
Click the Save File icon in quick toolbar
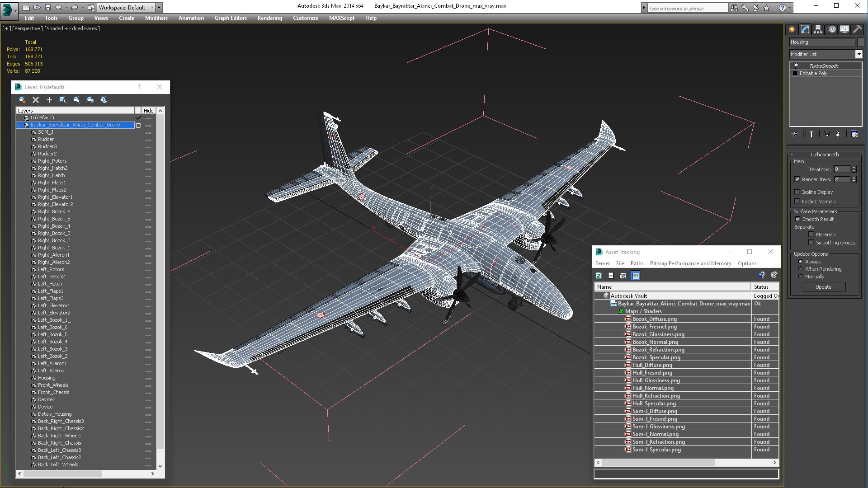tap(48, 7)
